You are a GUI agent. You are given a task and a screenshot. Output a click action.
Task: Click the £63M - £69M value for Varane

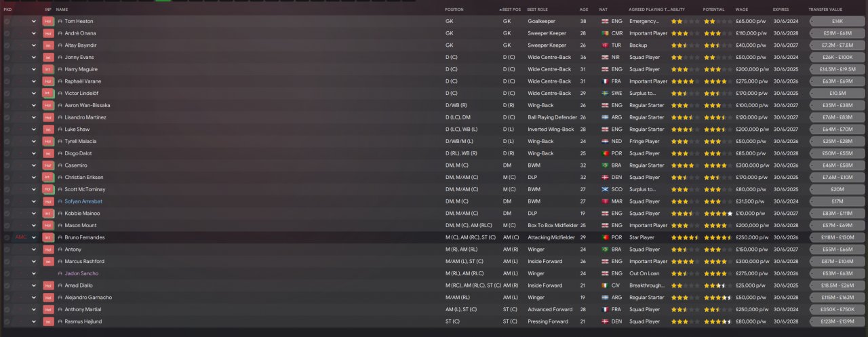837,81
